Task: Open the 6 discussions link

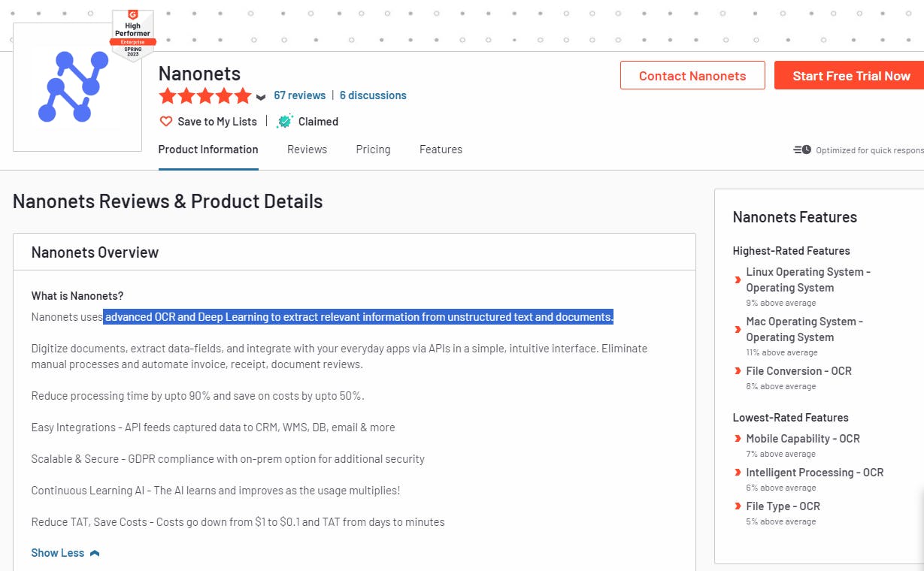Action: click(x=373, y=95)
